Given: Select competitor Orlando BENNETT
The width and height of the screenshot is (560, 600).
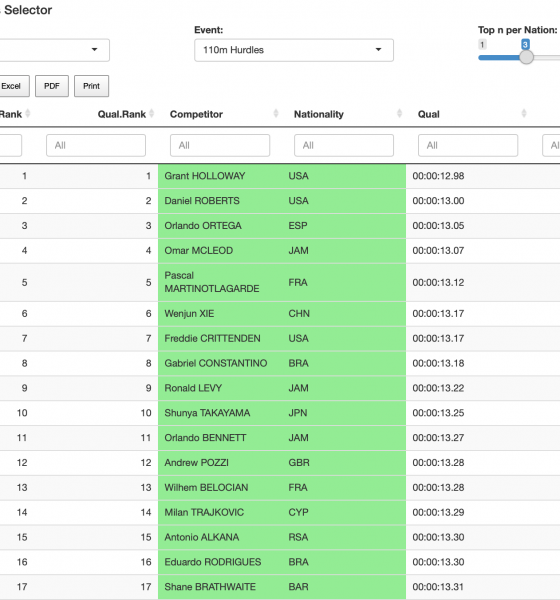Looking at the screenshot, I should coord(205,438).
